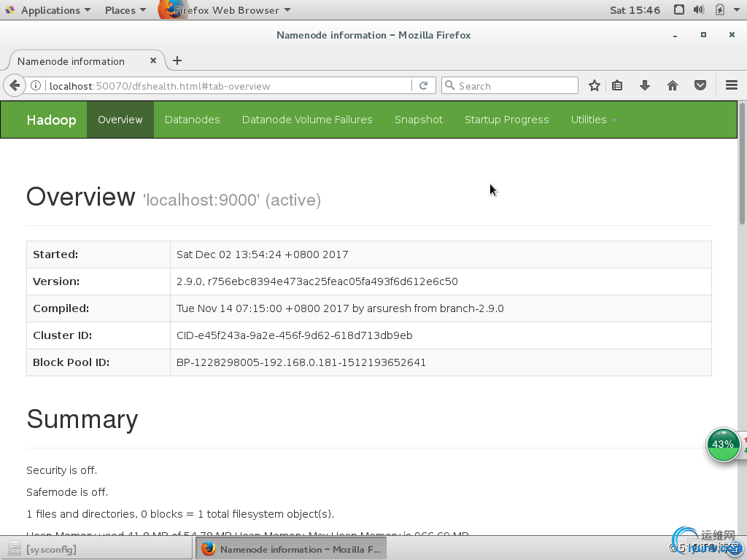Close the Namenode information tab
This screenshot has width=747, height=560.
(x=153, y=61)
